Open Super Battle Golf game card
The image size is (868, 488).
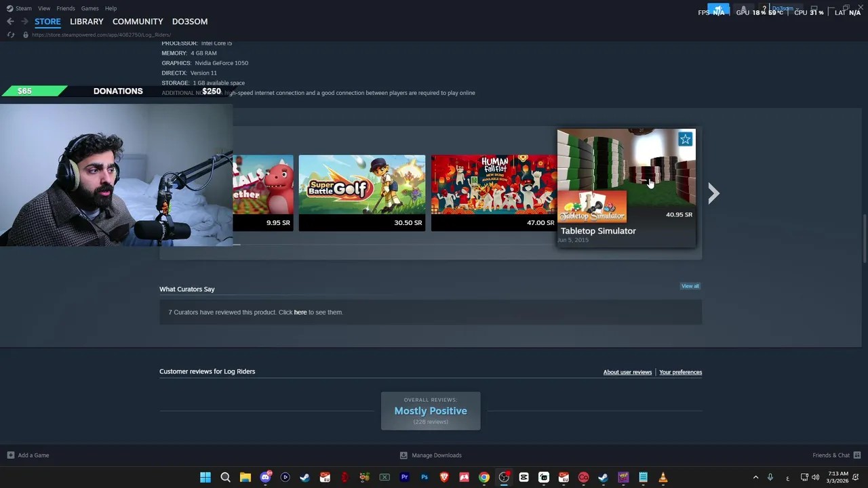click(x=362, y=193)
